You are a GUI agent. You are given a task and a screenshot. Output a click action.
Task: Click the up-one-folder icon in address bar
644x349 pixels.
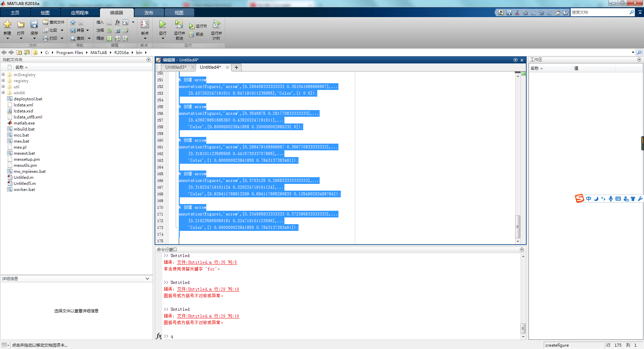(19, 52)
